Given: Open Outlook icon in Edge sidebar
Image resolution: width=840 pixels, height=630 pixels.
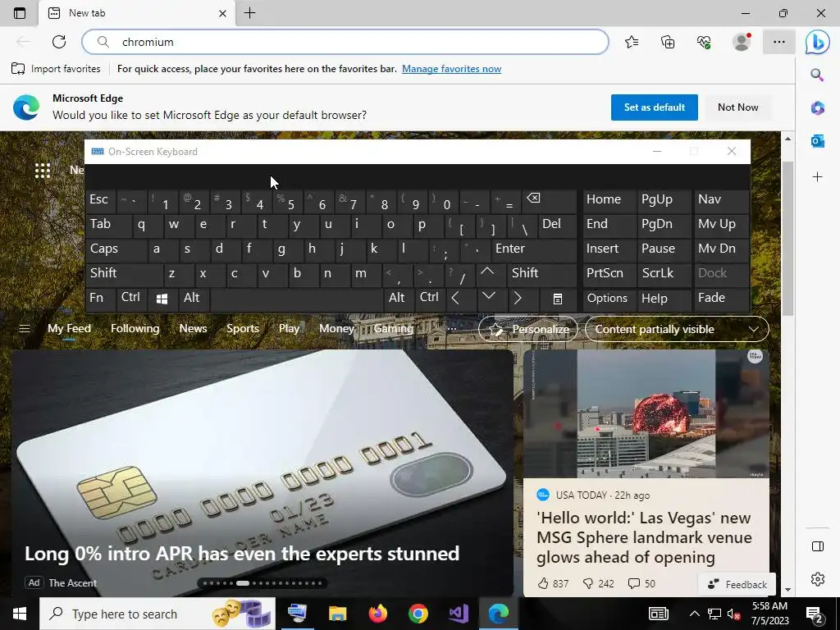Looking at the screenshot, I should 818,141.
